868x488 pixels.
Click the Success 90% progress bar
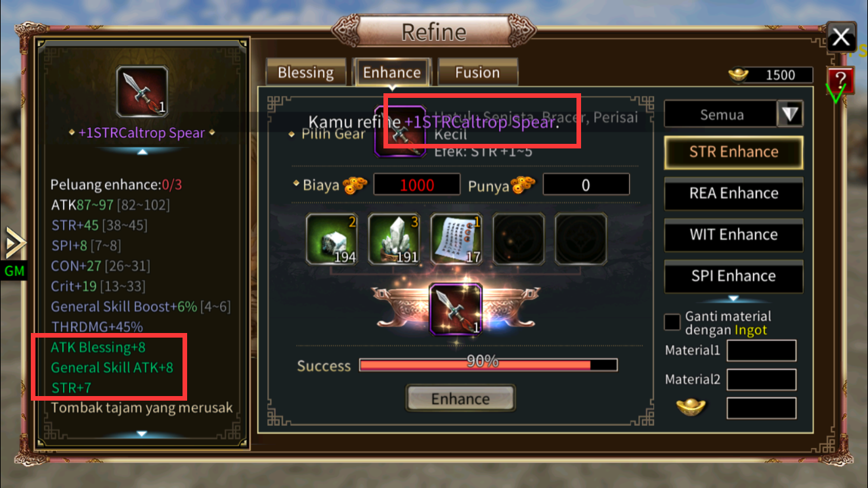[x=488, y=365]
